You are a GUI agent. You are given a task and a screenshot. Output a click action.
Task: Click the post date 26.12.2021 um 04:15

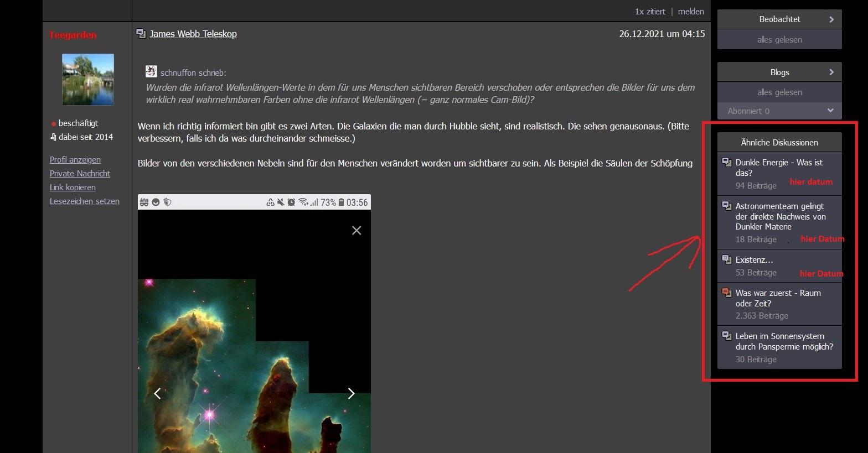[662, 34]
